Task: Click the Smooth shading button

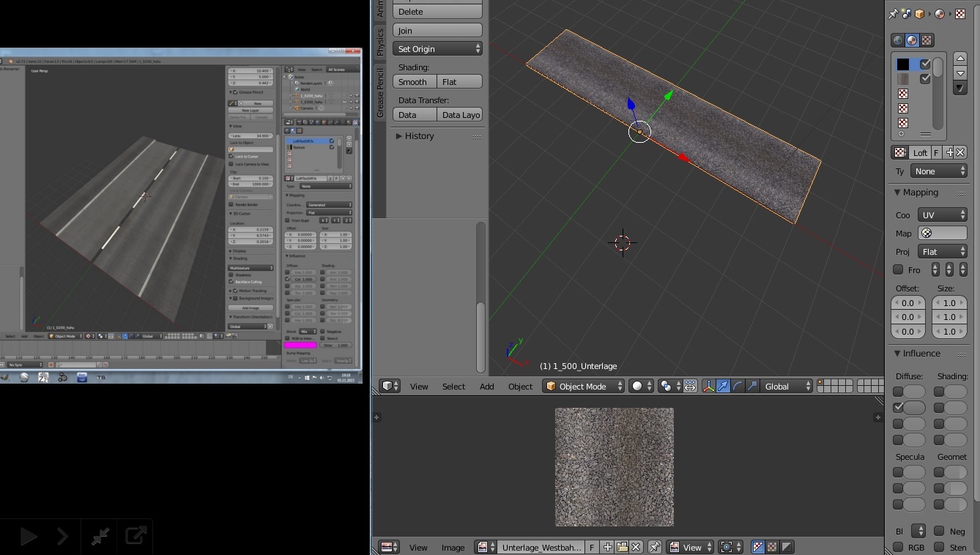Action: click(414, 82)
